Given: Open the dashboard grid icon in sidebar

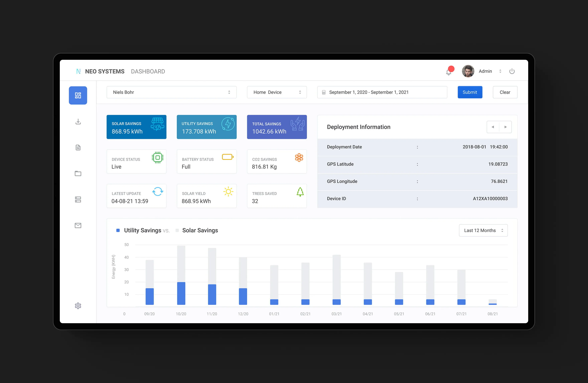Looking at the screenshot, I should coord(78,95).
